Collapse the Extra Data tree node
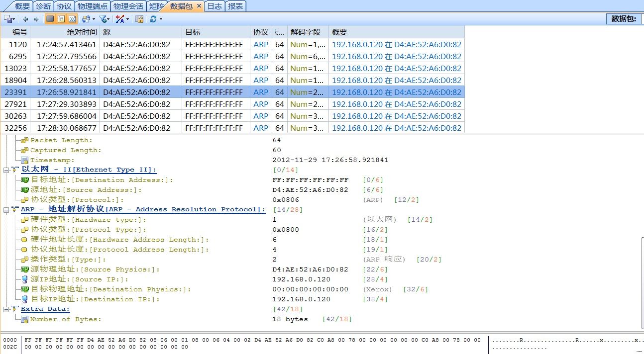The width and height of the screenshot is (644, 354). pyautogui.click(x=6, y=309)
